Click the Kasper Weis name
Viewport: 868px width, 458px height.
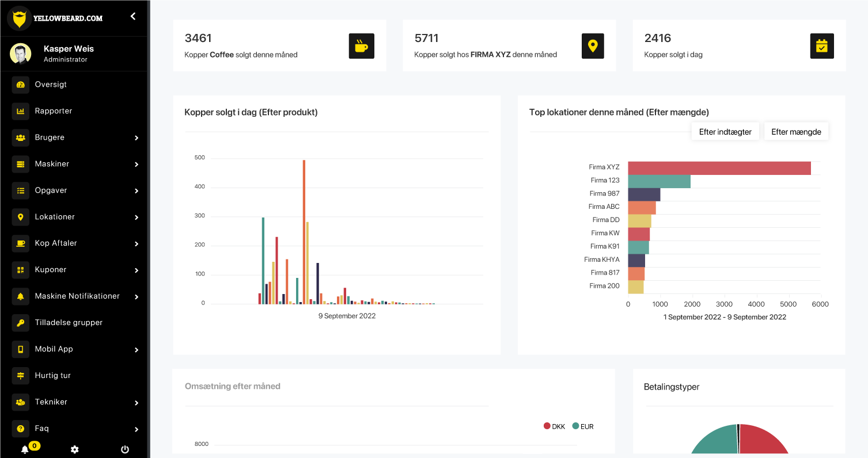tap(69, 49)
